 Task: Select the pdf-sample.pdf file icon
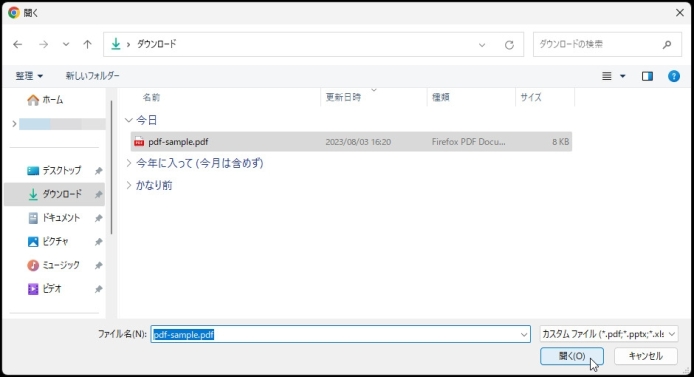coord(139,142)
